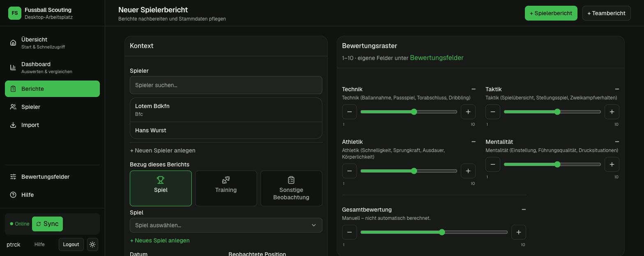
Task: Remove the Athletik rating field
Action: [474, 142]
